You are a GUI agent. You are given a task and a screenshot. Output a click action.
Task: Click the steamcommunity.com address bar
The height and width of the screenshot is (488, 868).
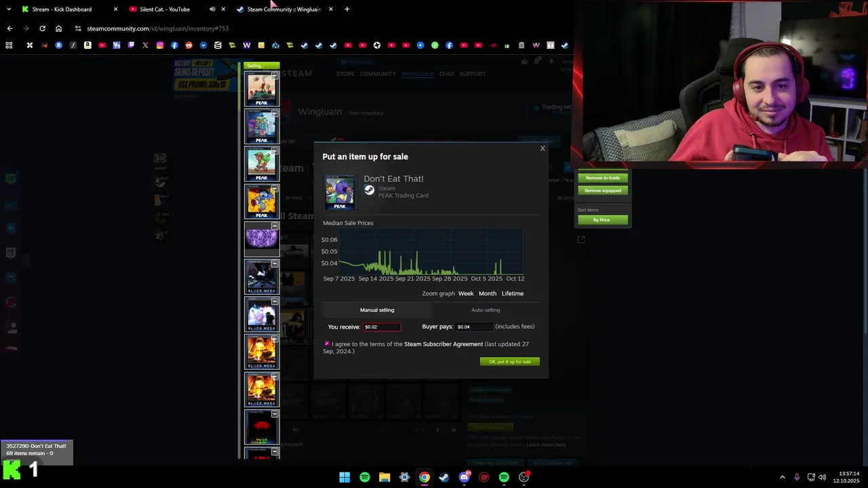[x=157, y=28]
